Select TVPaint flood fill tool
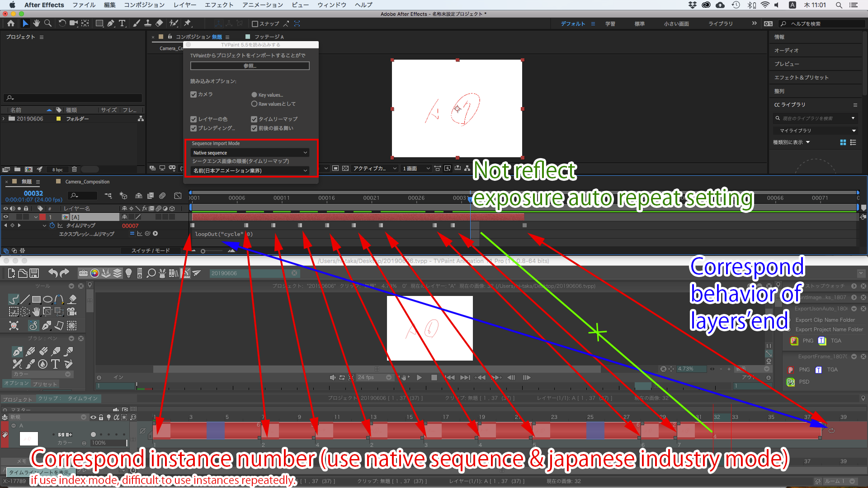The image size is (868, 488). (x=72, y=299)
